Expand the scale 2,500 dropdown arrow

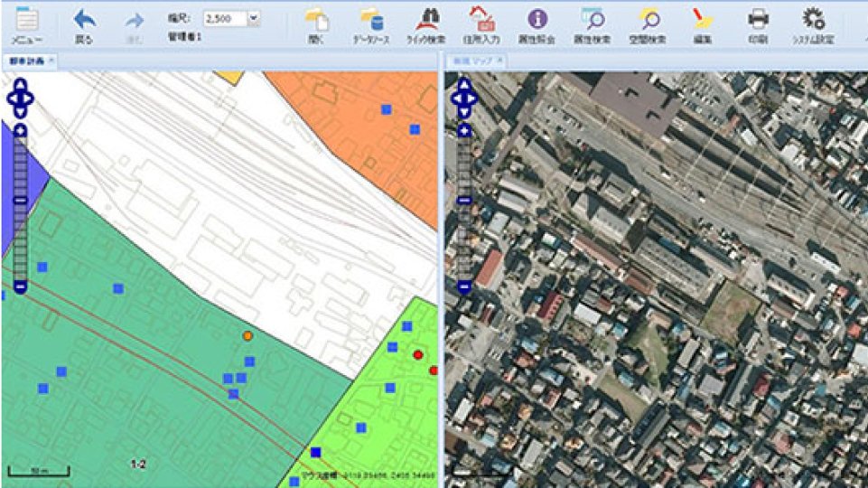click(x=253, y=17)
